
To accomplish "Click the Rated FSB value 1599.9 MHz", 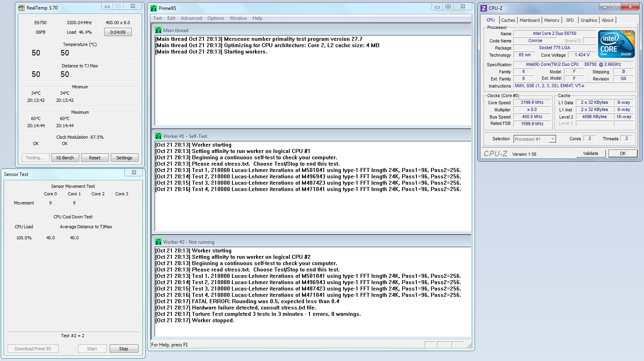I will pos(532,124).
